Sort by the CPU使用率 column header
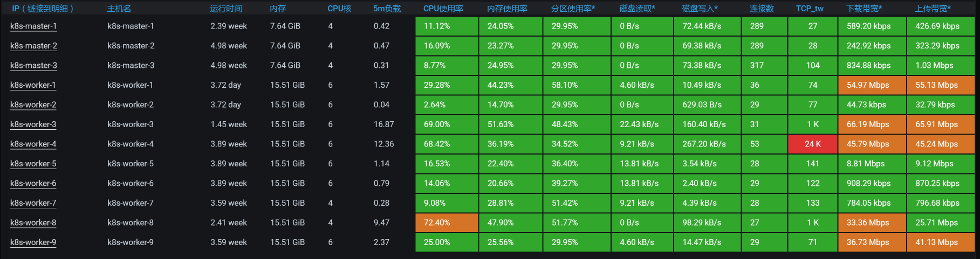The image size is (980, 259). click(443, 9)
